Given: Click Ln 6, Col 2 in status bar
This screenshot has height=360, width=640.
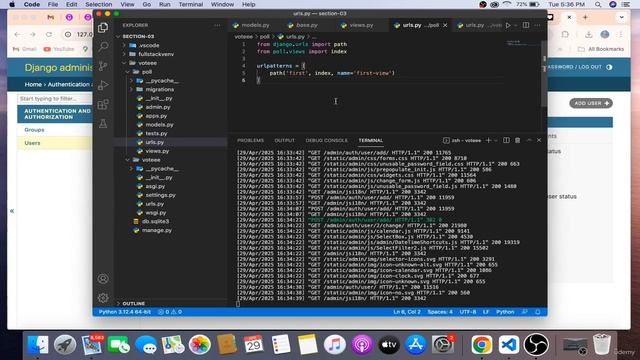Looking at the screenshot, I should [x=407, y=312].
